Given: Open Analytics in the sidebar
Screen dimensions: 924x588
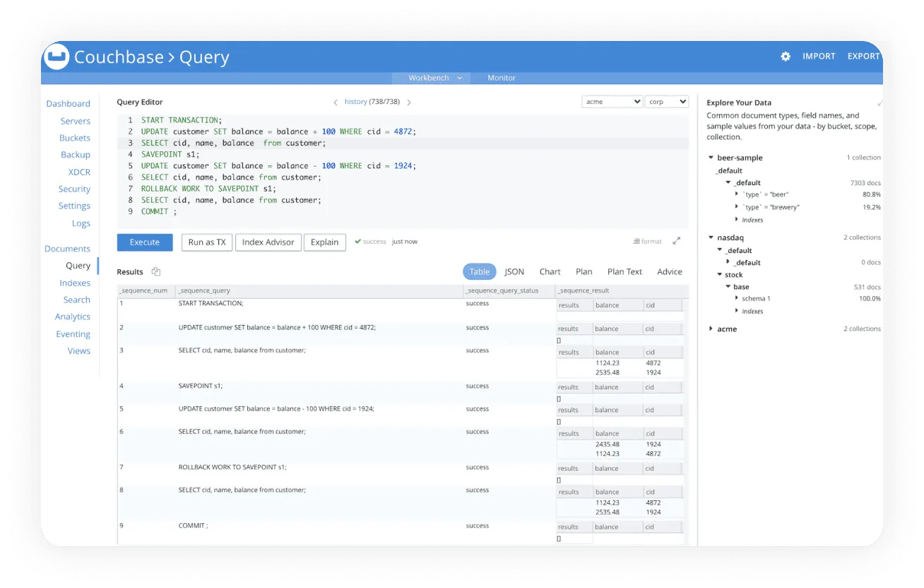Looking at the screenshot, I should tap(73, 317).
